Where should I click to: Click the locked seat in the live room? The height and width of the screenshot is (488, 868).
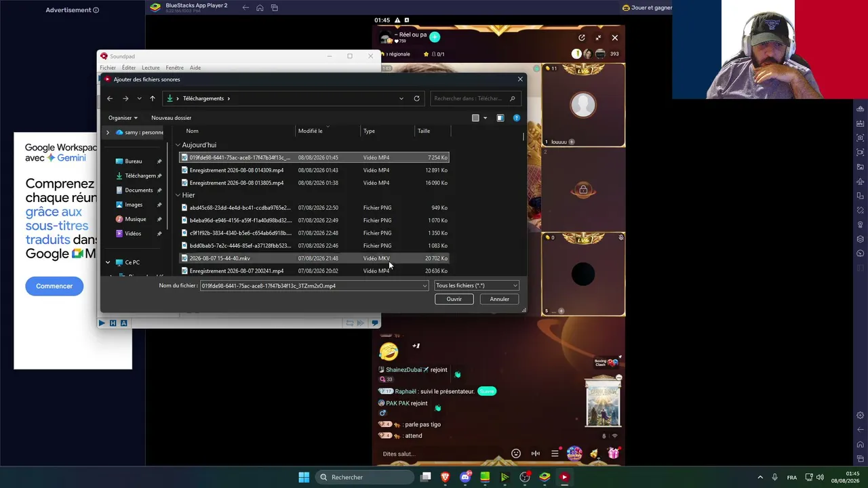(583, 190)
